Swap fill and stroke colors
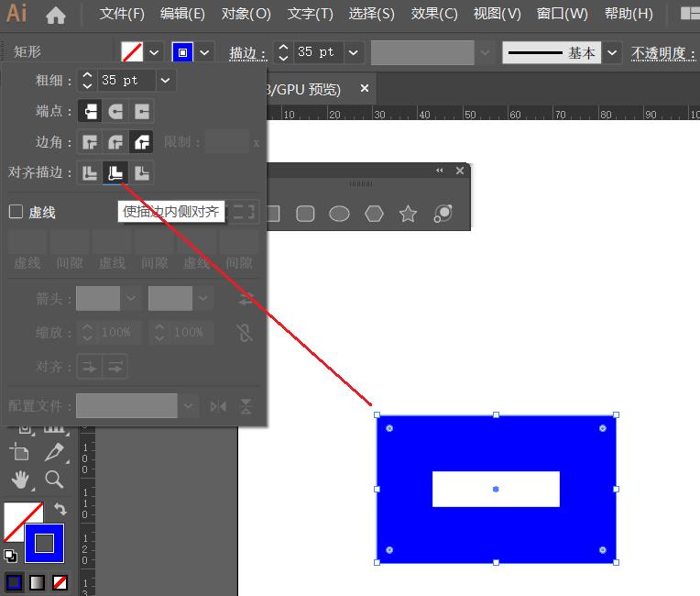The image size is (700, 596). click(x=60, y=509)
